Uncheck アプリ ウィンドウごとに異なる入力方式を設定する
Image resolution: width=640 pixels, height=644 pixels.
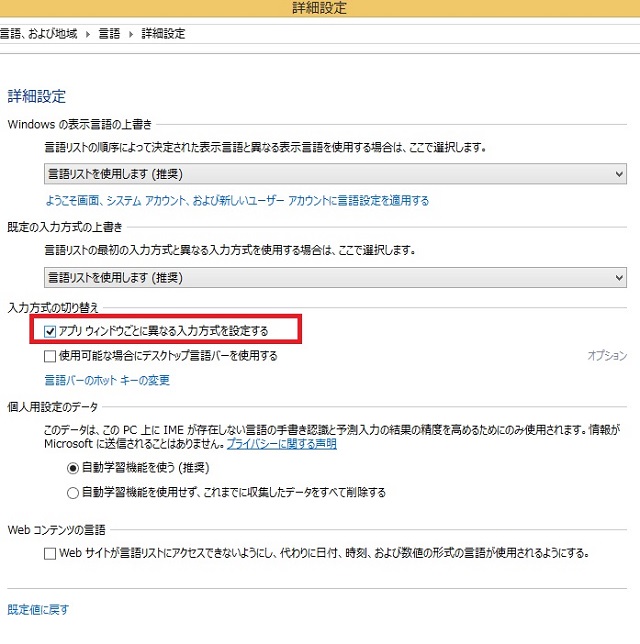(x=51, y=330)
